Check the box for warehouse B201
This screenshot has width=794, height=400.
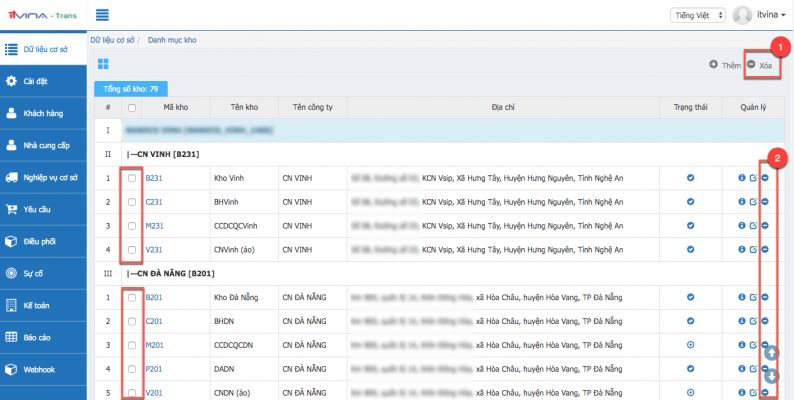(x=132, y=297)
